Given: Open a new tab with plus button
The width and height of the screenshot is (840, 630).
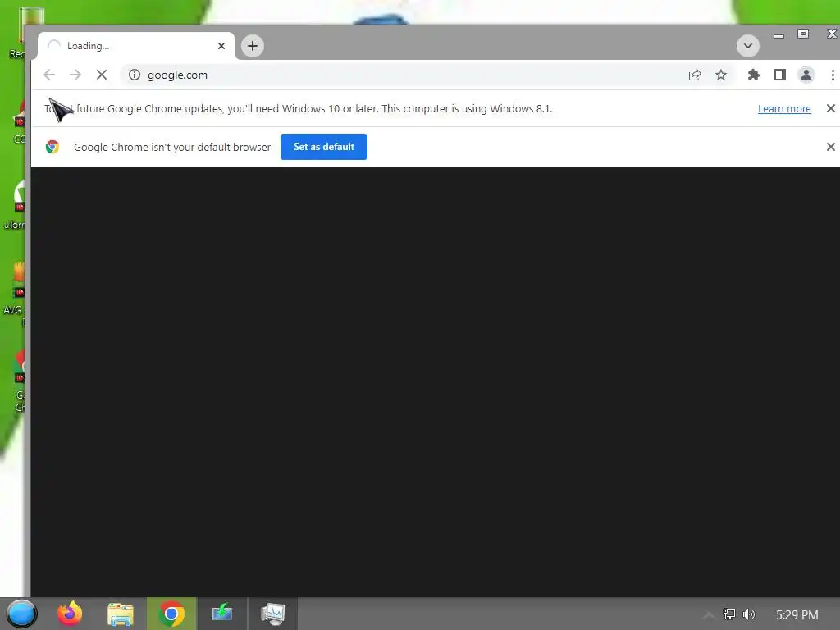Looking at the screenshot, I should coord(253,46).
